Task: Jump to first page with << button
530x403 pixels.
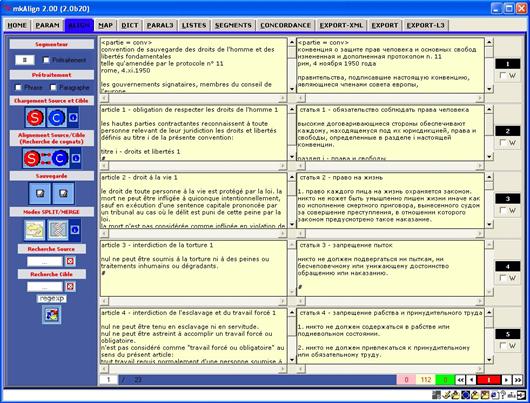Action: coord(460,380)
